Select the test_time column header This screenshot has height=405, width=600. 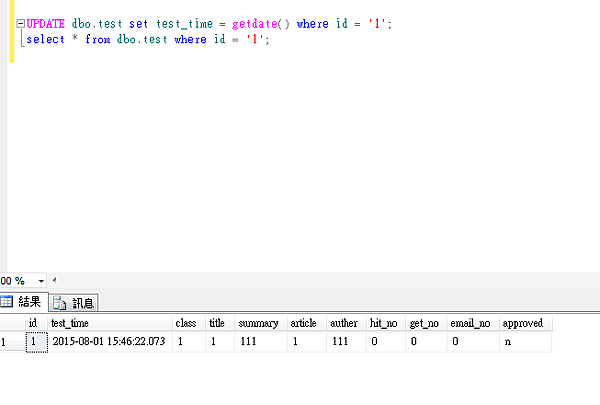(x=110, y=323)
